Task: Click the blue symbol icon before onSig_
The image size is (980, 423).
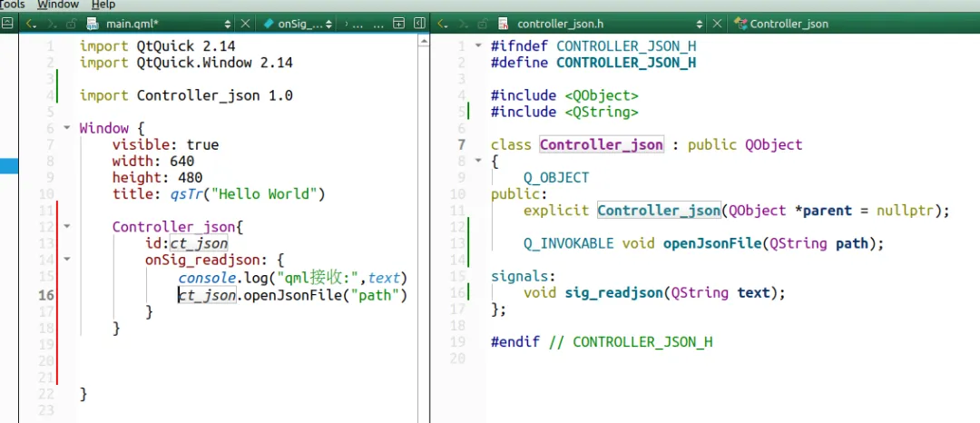Action: click(269, 24)
